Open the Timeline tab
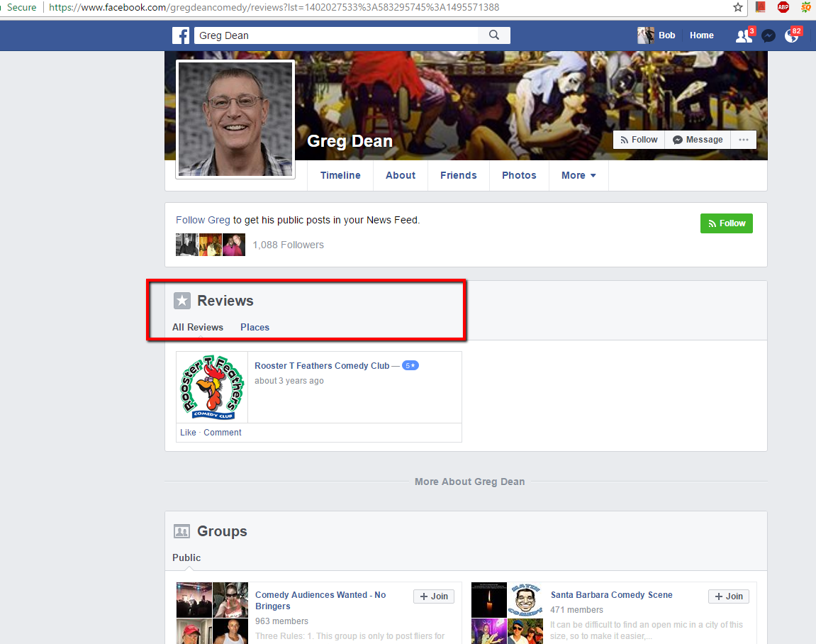This screenshot has height=644, width=816. 340,175
